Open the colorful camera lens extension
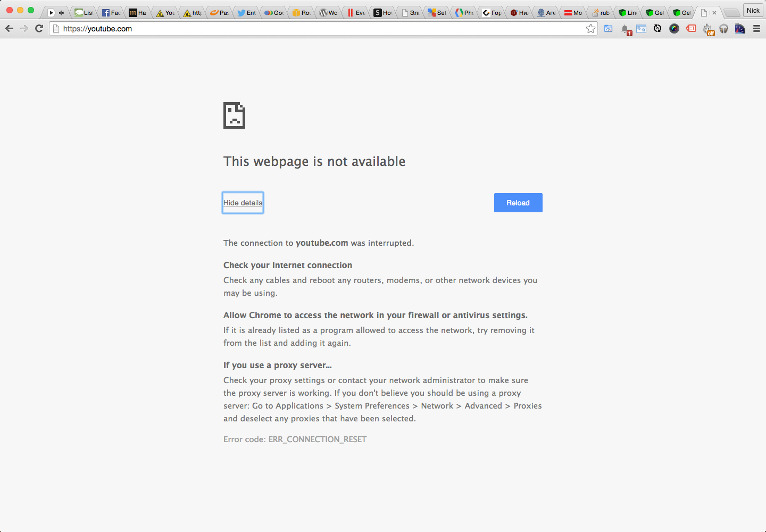The image size is (766, 532). 674,29
